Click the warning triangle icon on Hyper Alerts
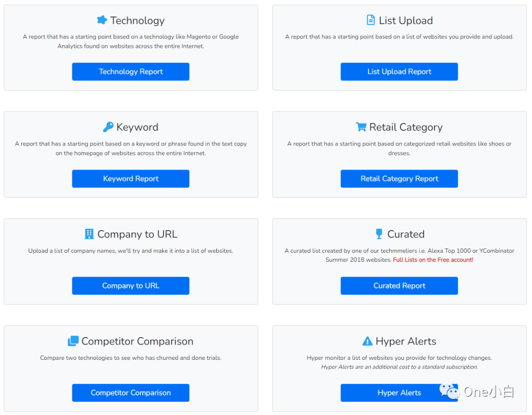The image size is (532, 415). (x=367, y=341)
